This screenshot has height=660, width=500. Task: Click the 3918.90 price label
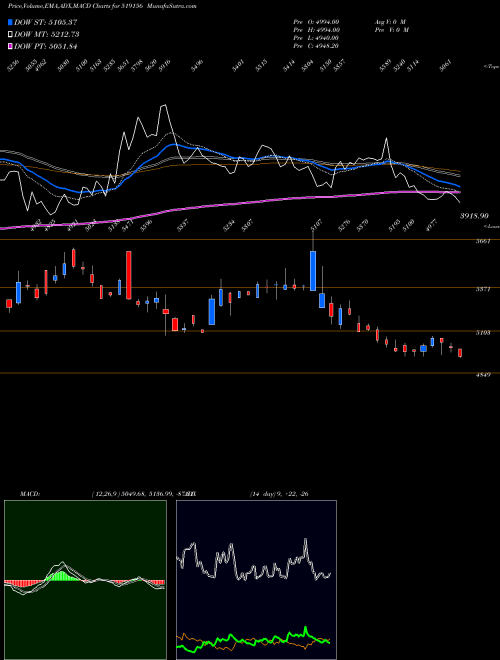pyautogui.click(x=474, y=216)
